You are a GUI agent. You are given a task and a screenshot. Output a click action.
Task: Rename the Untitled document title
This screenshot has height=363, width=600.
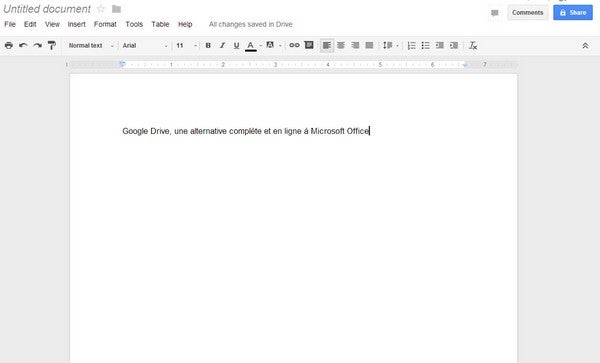tap(47, 9)
